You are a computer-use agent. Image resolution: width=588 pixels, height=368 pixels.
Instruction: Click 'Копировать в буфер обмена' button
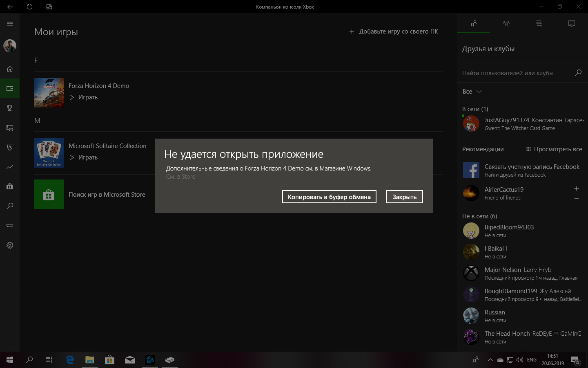pyautogui.click(x=329, y=197)
